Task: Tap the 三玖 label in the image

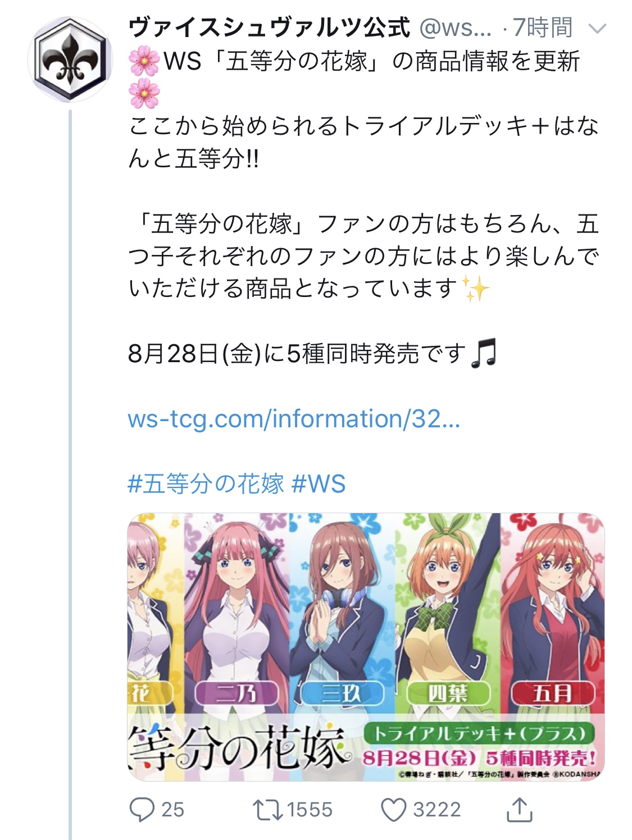Action: click(342, 693)
